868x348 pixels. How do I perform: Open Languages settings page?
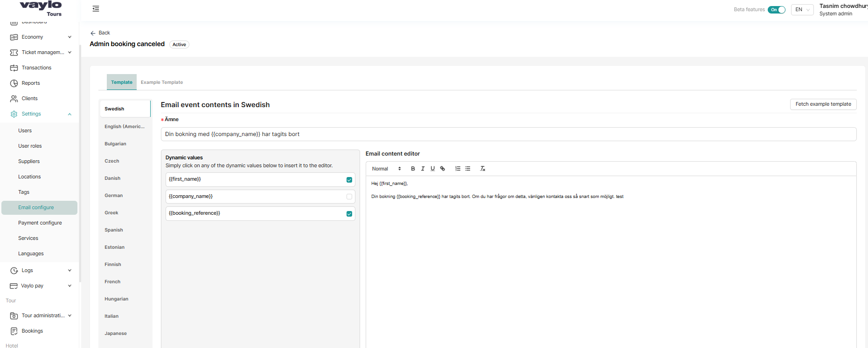(x=31, y=254)
